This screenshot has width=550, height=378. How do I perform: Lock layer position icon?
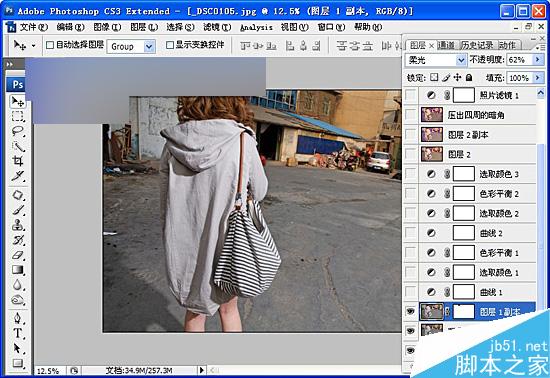point(457,77)
